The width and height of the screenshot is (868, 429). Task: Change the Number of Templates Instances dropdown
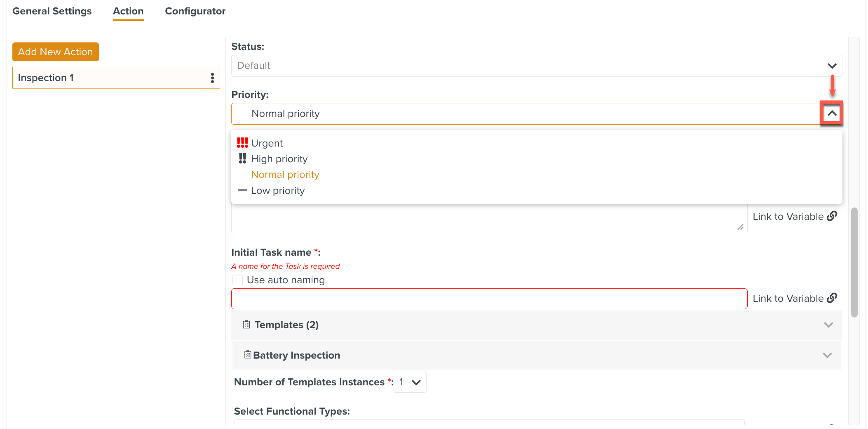point(410,382)
